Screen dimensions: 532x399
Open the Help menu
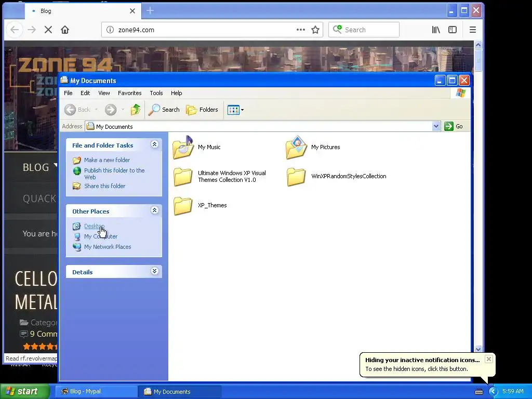177,93
